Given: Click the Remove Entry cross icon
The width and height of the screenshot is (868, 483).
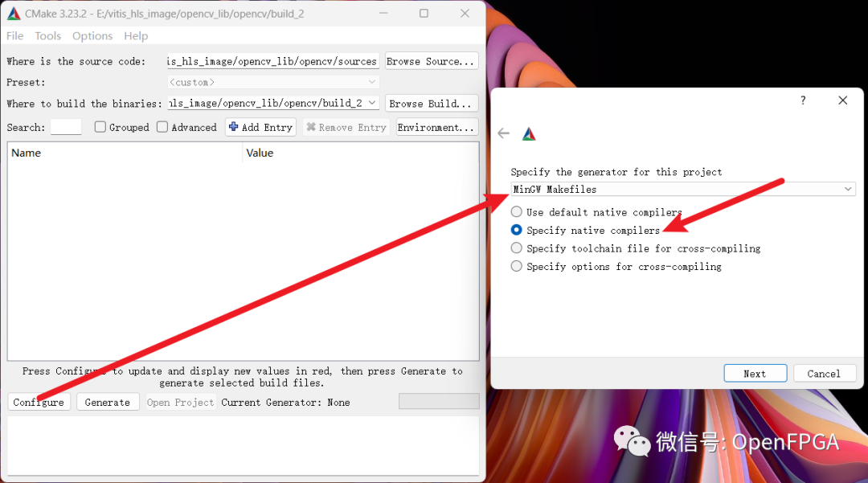Looking at the screenshot, I should click(x=313, y=127).
